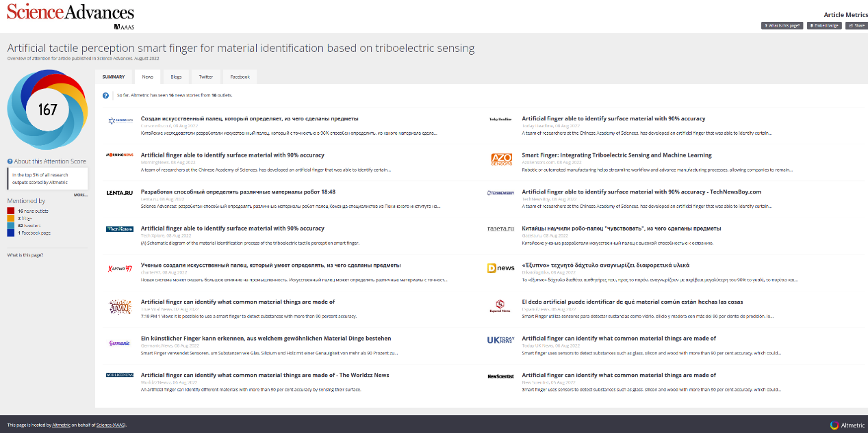Switch to the Facebook tab
This screenshot has width=868, height=433.
(x=240, y=77)
